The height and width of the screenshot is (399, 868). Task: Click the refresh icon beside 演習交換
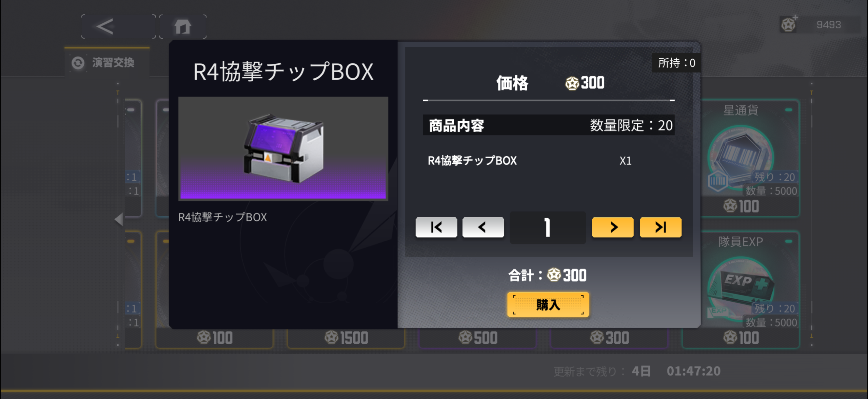coord(78,63)
